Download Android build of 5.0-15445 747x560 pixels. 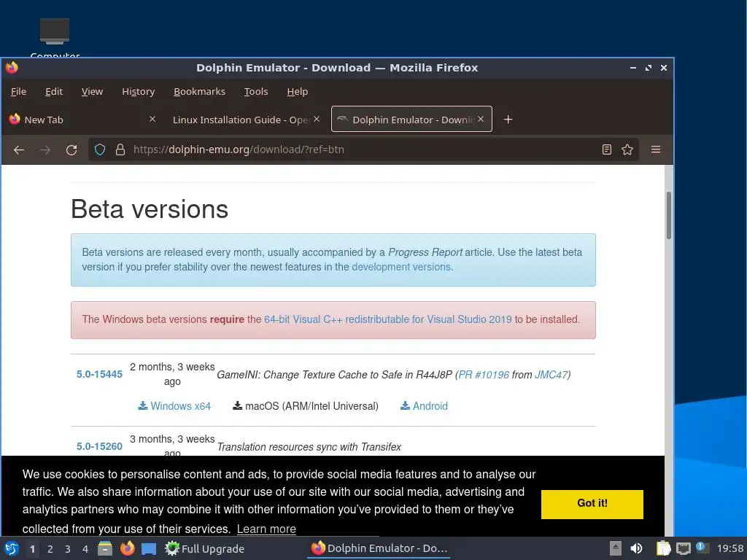click(424, 405)
